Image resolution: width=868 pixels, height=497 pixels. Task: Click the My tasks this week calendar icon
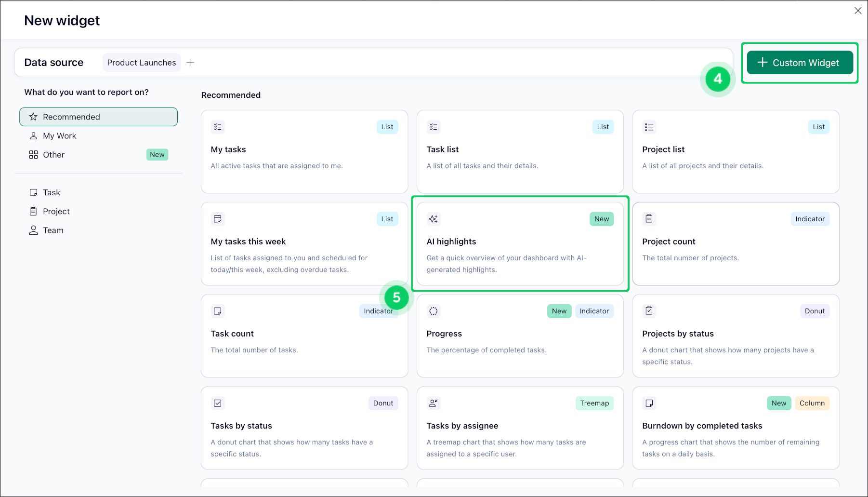click(x=218, y=219)
